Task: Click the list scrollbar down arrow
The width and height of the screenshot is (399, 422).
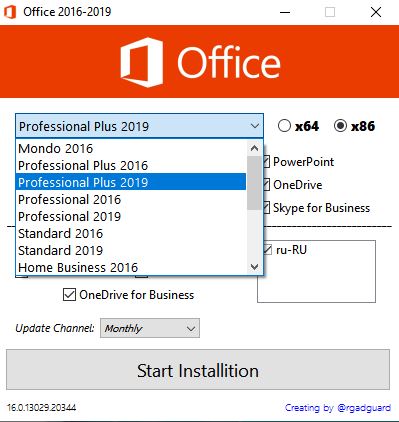Action: (254, 267)
